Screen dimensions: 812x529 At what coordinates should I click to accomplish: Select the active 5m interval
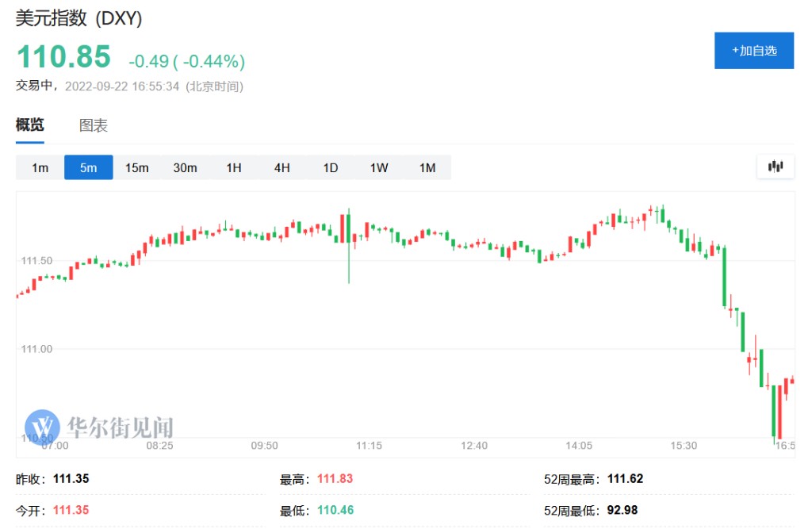coord(88,167)
